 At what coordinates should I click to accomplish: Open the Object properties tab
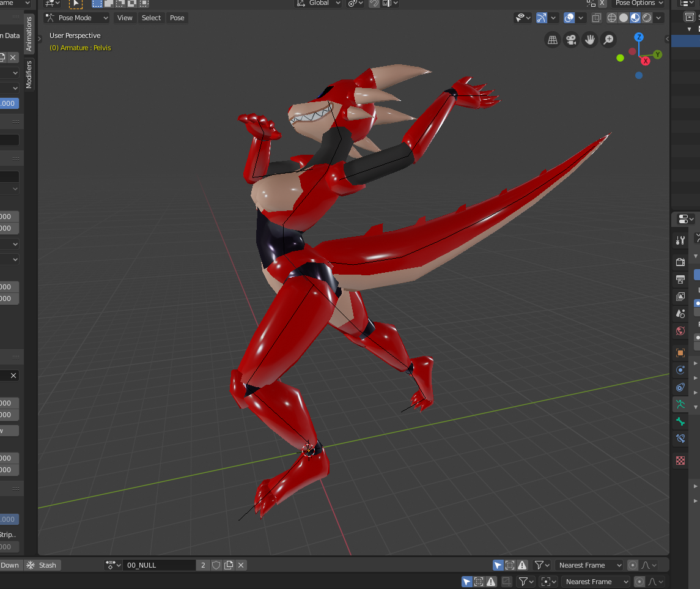680,353
